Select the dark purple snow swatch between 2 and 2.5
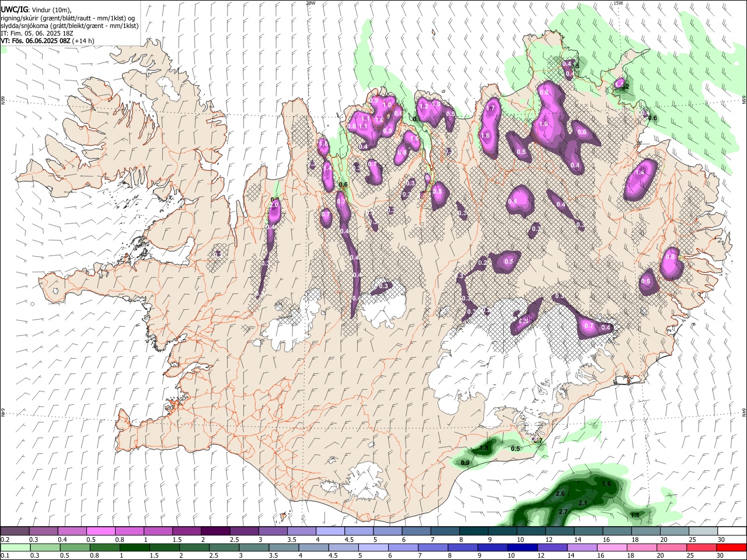The width and height of the screenshot is (747, 560). tap(215, 531)
